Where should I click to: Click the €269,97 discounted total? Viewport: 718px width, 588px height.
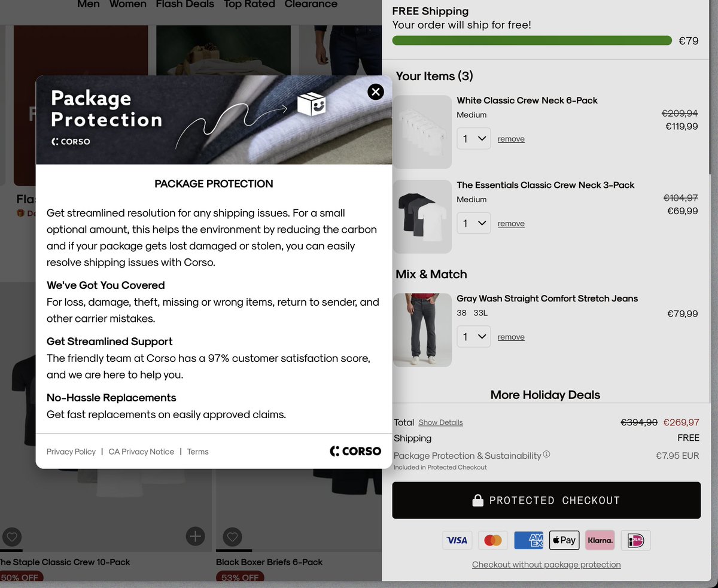[682, 422]
